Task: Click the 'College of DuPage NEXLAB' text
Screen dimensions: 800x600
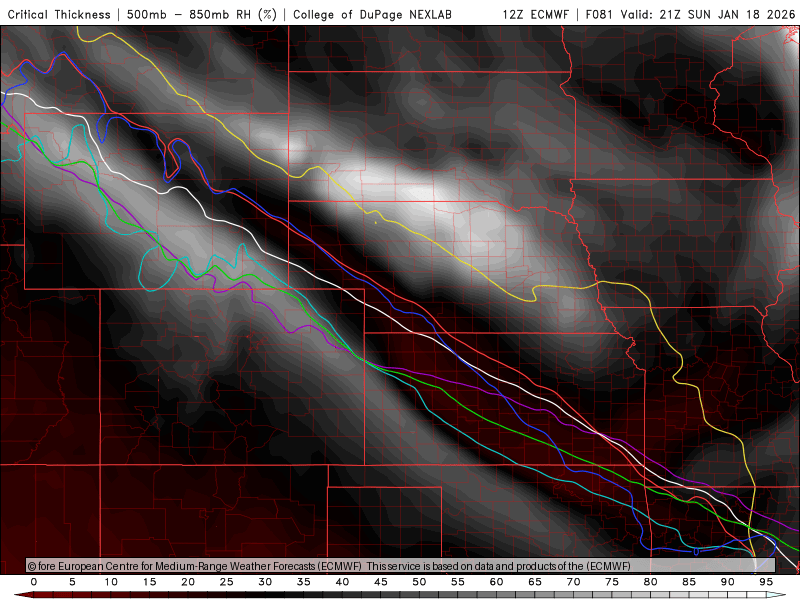Action: tap(372, 14)
